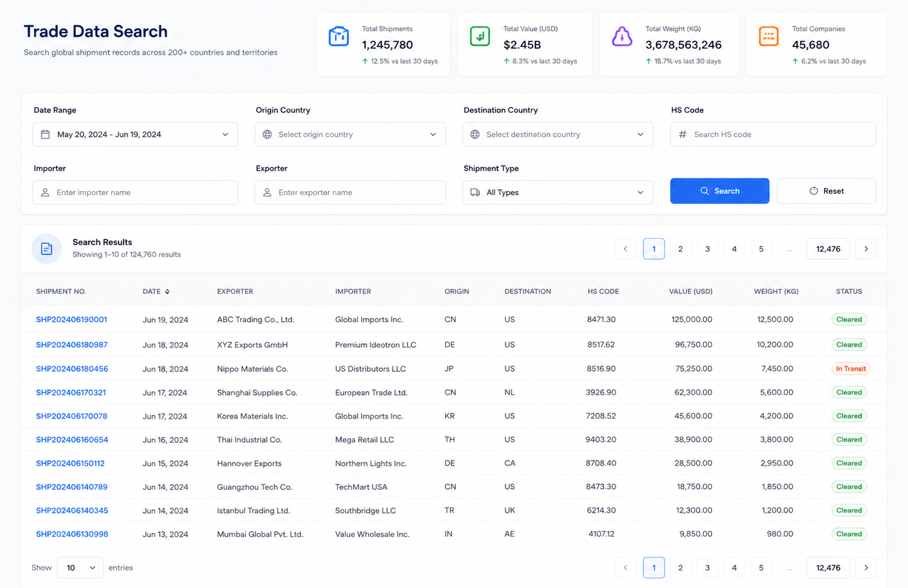Click the Shipment No. column header
This screenshot has height=588, width=908.
click(61, 291)
